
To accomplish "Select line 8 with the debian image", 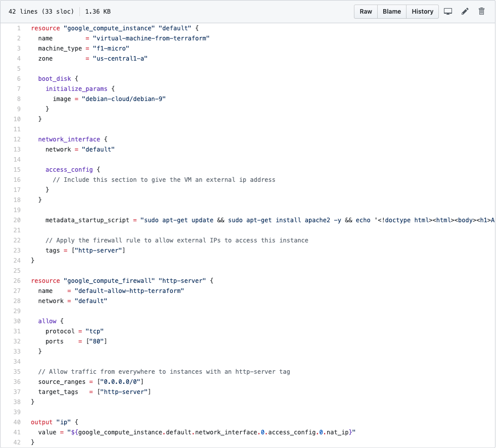I will 19,99.
